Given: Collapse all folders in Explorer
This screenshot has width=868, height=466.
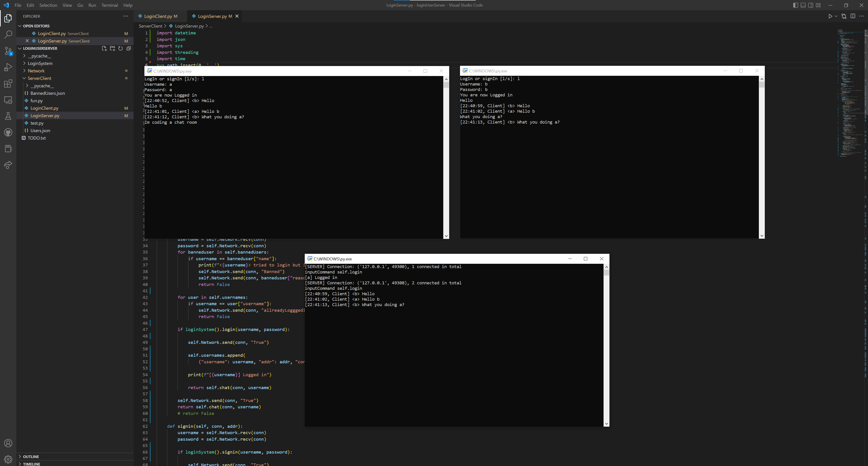Looking at the screenshot, I should (128, 48).
